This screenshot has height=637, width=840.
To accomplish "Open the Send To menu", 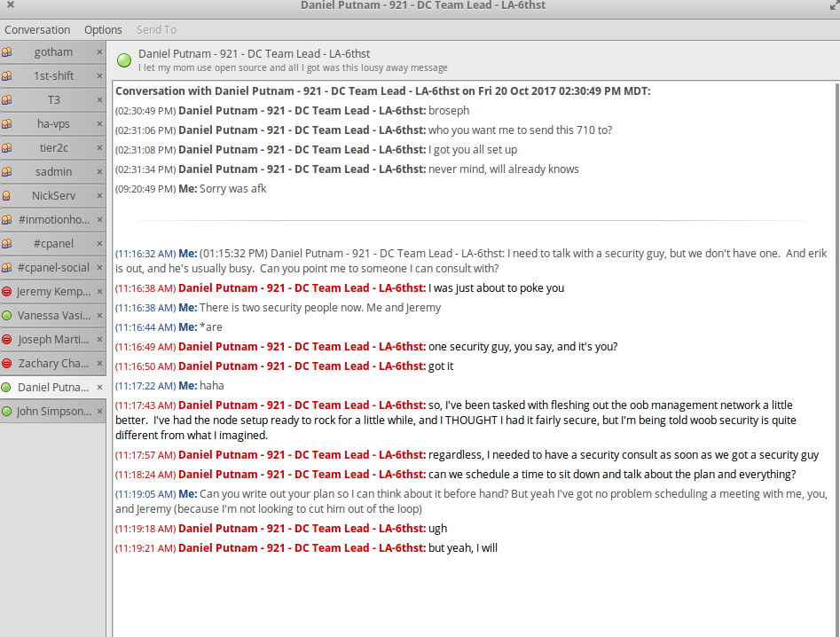I will click(x=156, y=30).
